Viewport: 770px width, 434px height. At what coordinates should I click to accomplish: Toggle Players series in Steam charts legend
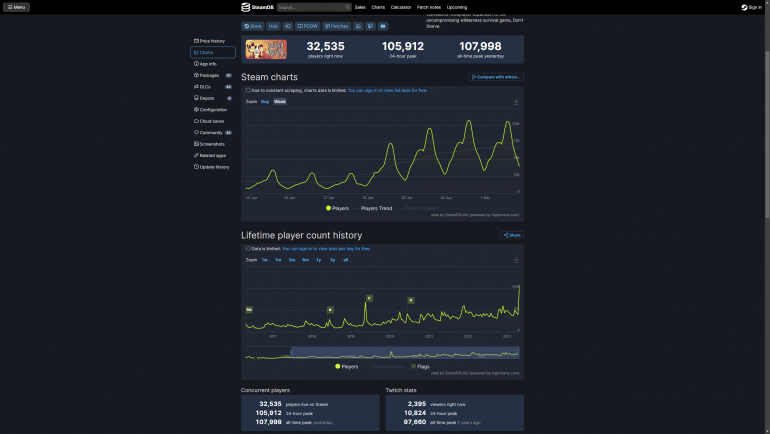coord(337,208)
